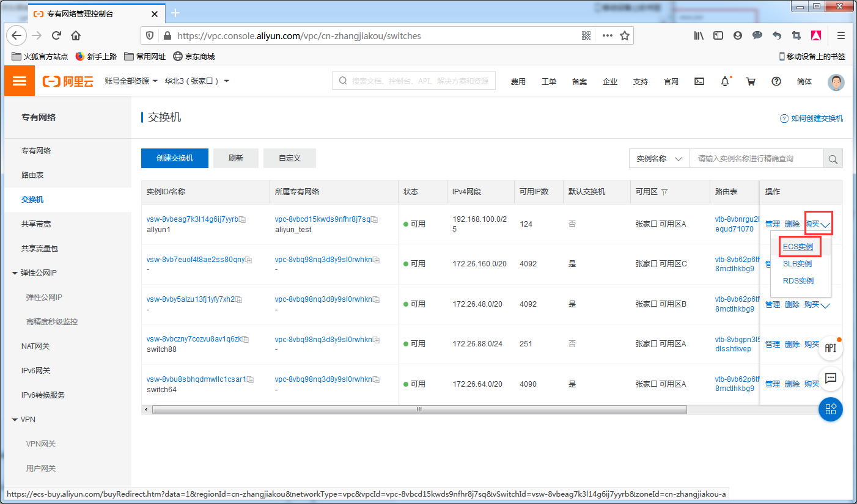
Task: Open the notification bell
Action: click(x=725, y=81)
